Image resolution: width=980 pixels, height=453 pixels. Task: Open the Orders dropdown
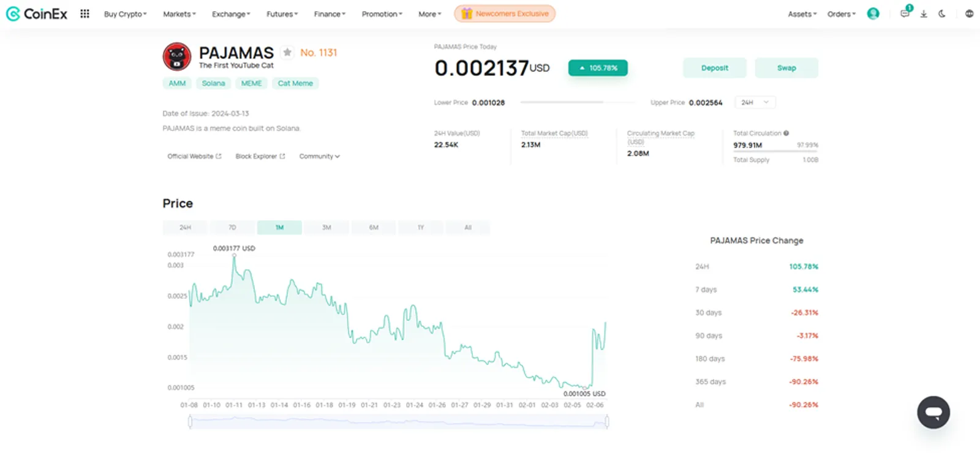click(841, 14)
